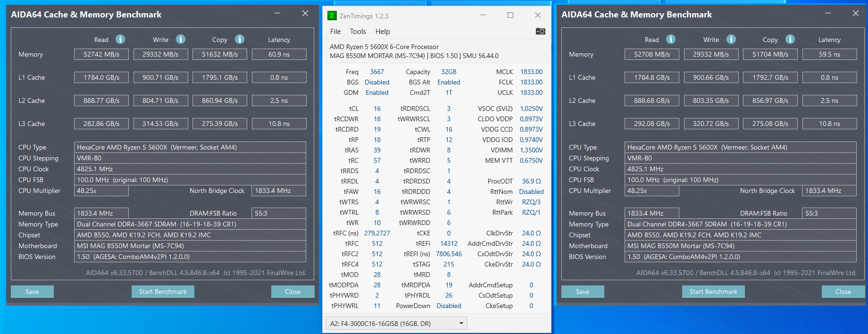Click ProcODT value 36.9 Ω in ZenTimings
The width and height of the screenshot is (868, 334).
(531, 181)
